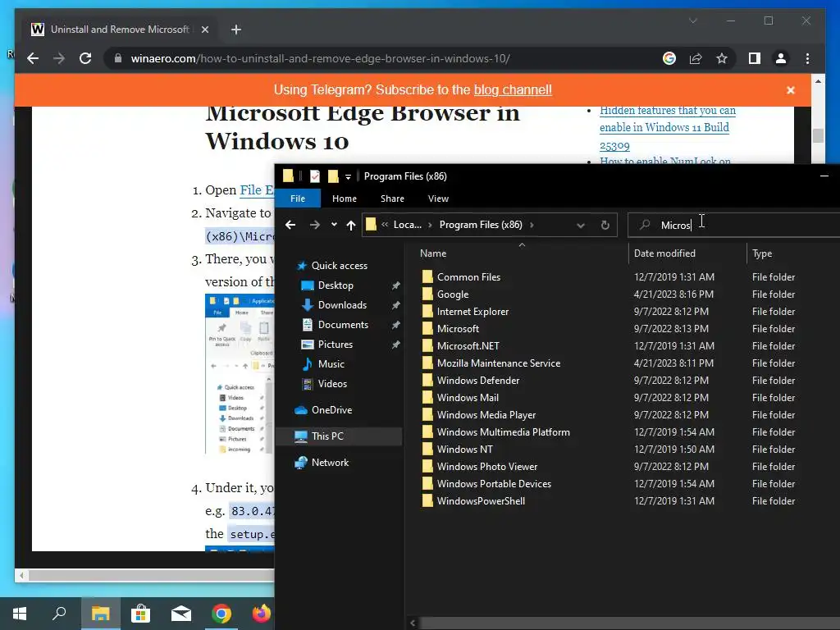The image size is (840, 630).
Task: Click the forward arrow in Chrome
Action: pos(59,58)
